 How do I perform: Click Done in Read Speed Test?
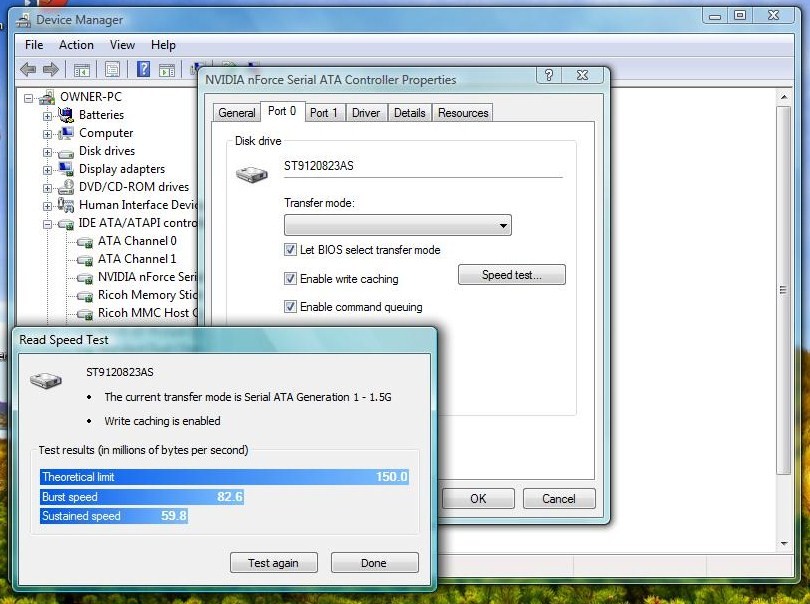tap(374, 563)
